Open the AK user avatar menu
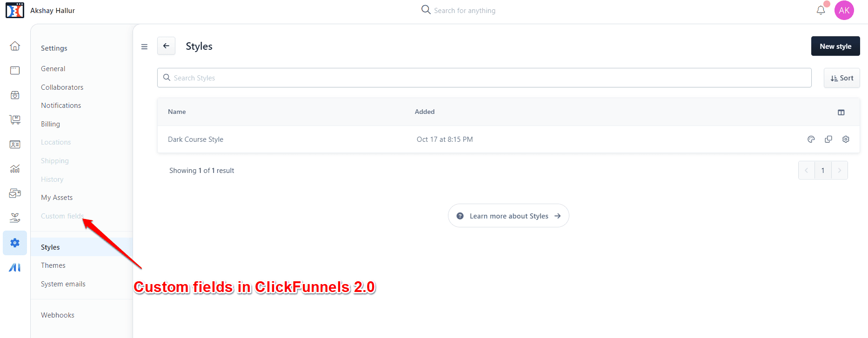The width and height of the screenshot is (868, 338). coord(844,10)
